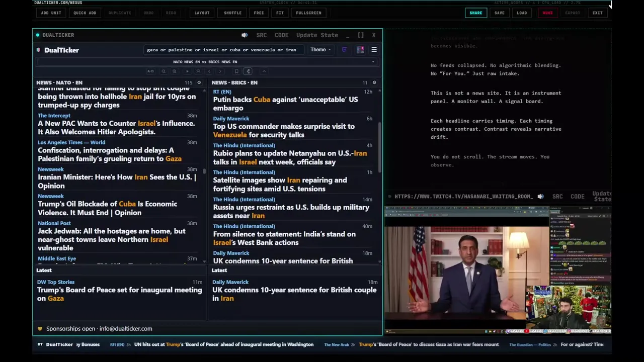Click Update State on DualTicker unit
The width and height of the screenshot is (644, 362).
[317, 35]
